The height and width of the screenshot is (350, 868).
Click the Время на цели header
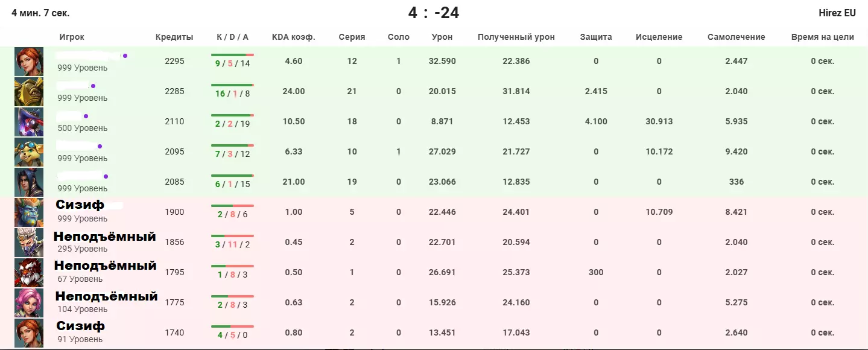coord(822,37)
